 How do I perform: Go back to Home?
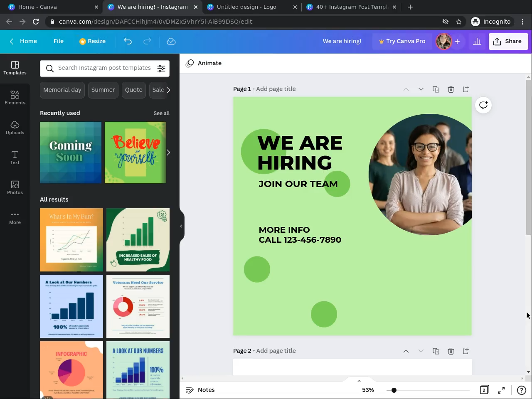pos(23,41)
